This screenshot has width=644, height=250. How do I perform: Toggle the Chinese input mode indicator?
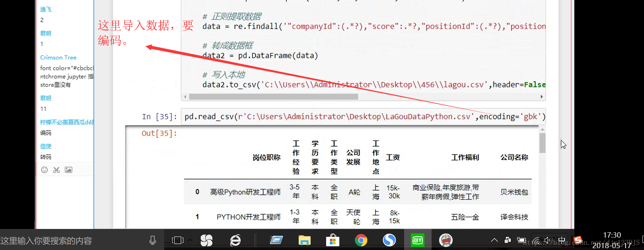coord(562,240)
